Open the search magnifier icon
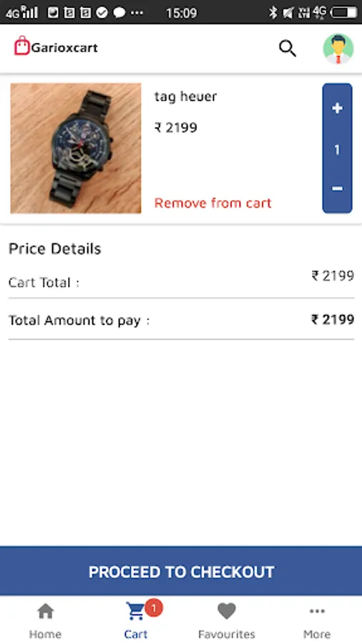This screenshot has height=644, width=362. tap(288, 49)
